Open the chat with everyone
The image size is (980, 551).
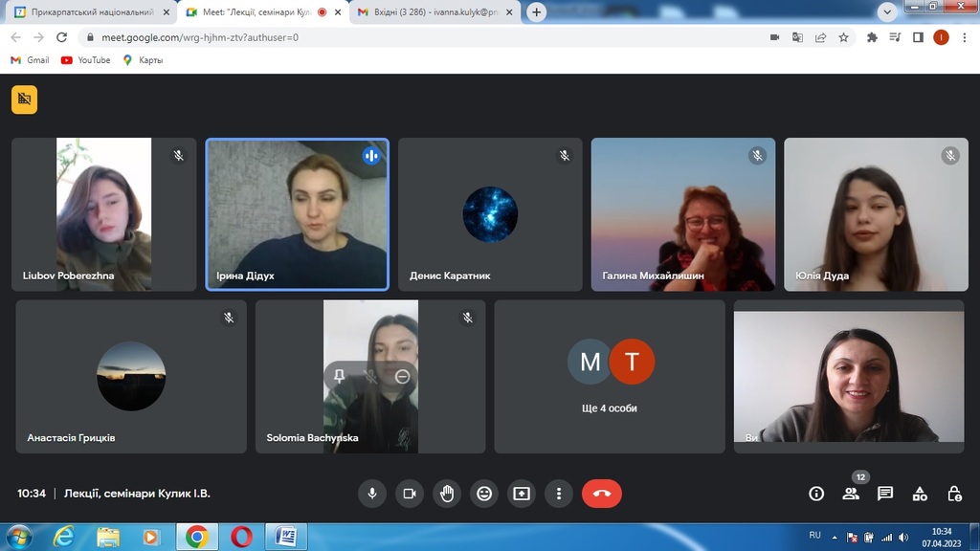coord(885,494)
